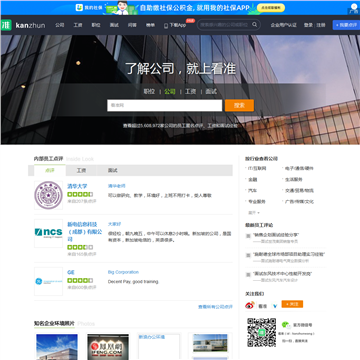Click document icon beside 施耐德全球市场部 review
The image size is (360, 360).
(248, 255)
